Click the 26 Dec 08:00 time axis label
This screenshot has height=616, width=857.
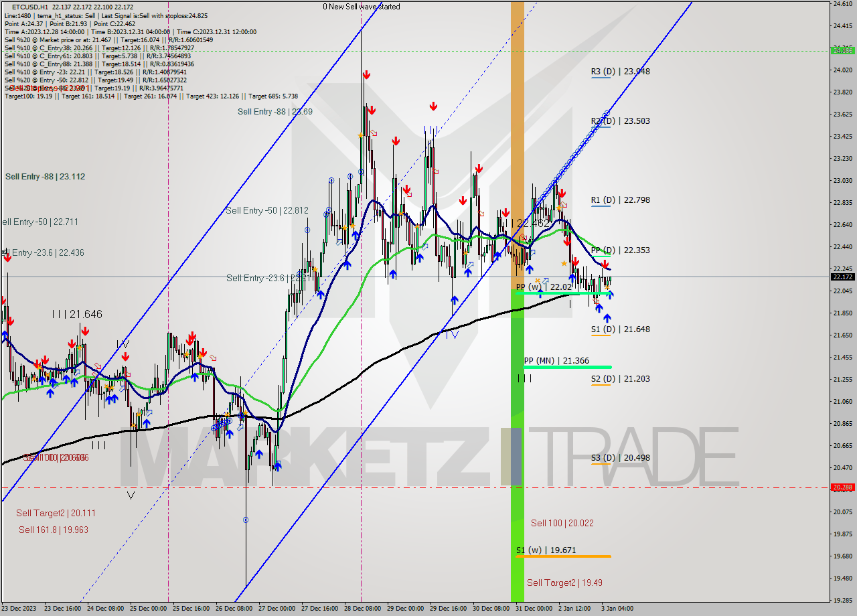click(233, 609)
